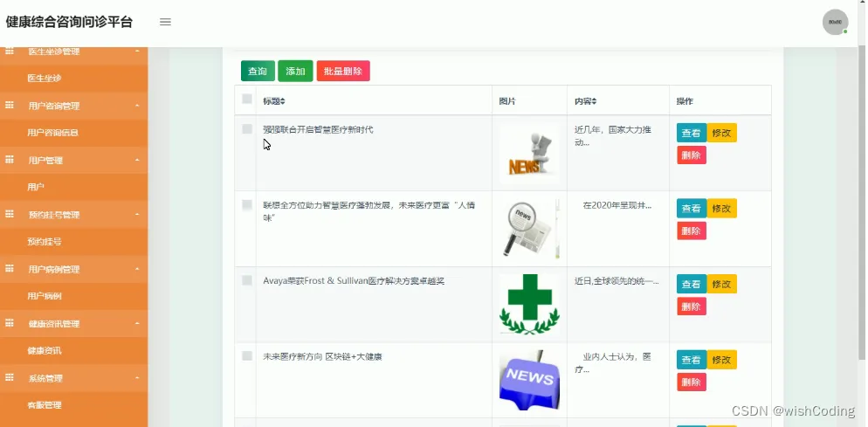868x427 pixels.
Task: Open the magnifying glass newspaper thumbnail
Action: coord(529,229)
